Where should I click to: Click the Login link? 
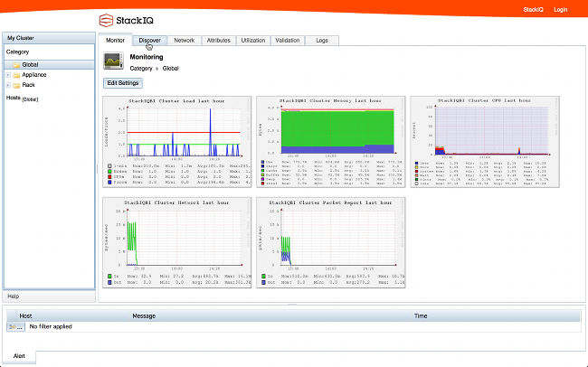[x=561, y=9]
